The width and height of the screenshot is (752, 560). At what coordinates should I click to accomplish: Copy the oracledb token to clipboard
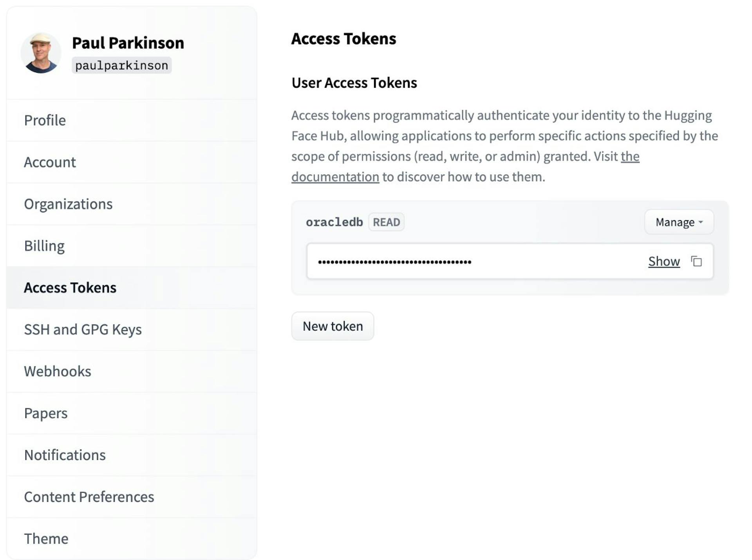(x=696, y=261)
